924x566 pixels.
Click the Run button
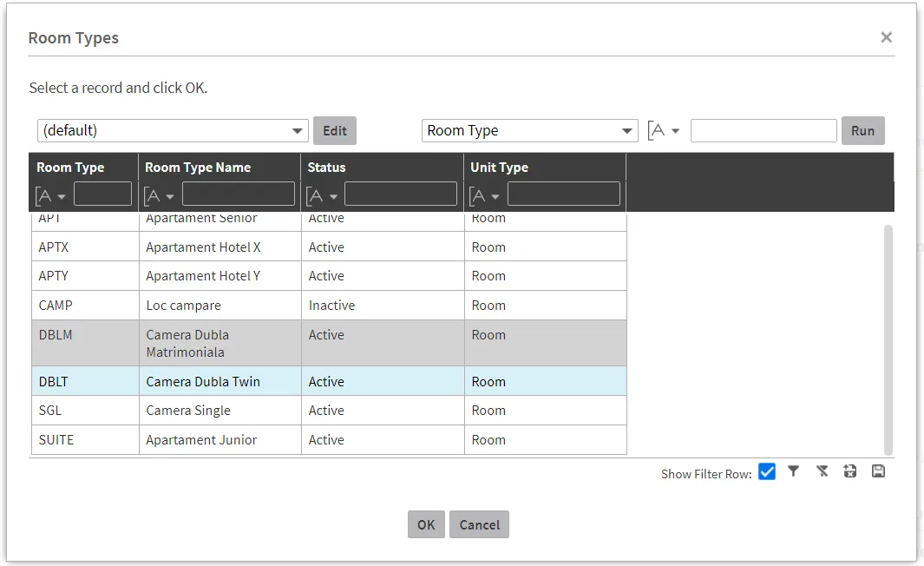pos(862,130)
